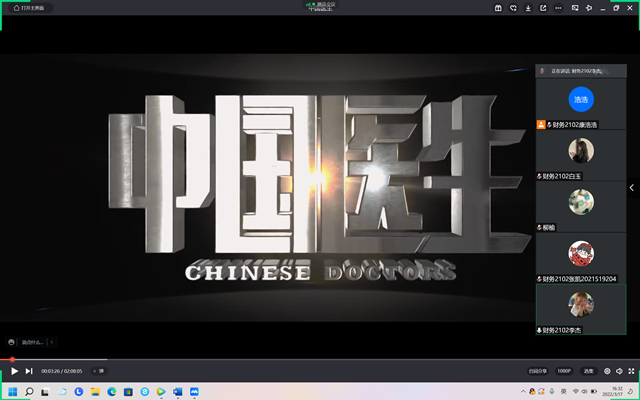Click the heart favorite icon in title bar
This screenshot has width=640, height=400.
coord(514,8)
